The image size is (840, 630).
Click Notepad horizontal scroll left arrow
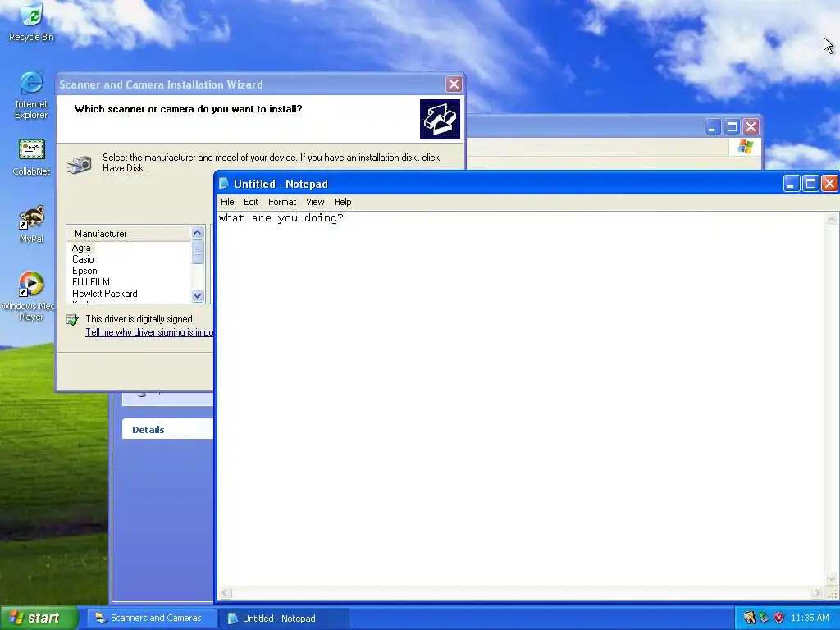(x=225, y=592)
